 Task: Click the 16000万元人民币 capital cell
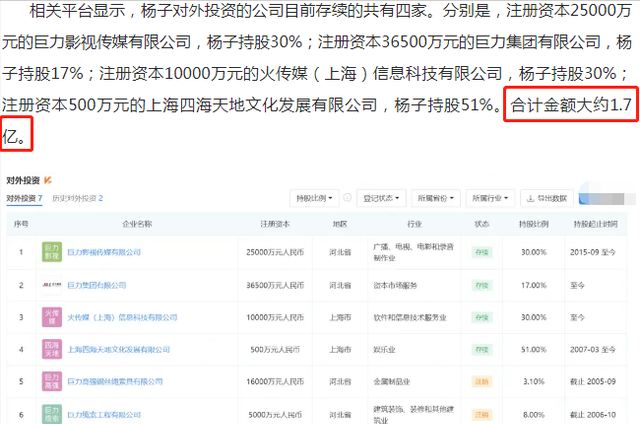pyautogui.click(x=275, y=382)
